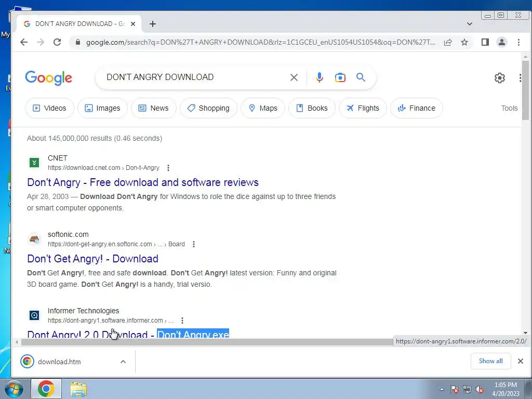Open Chrome three-dot menu
This screenshot has width=532, height=399.
pyautogui.click(x=518, y=42)
